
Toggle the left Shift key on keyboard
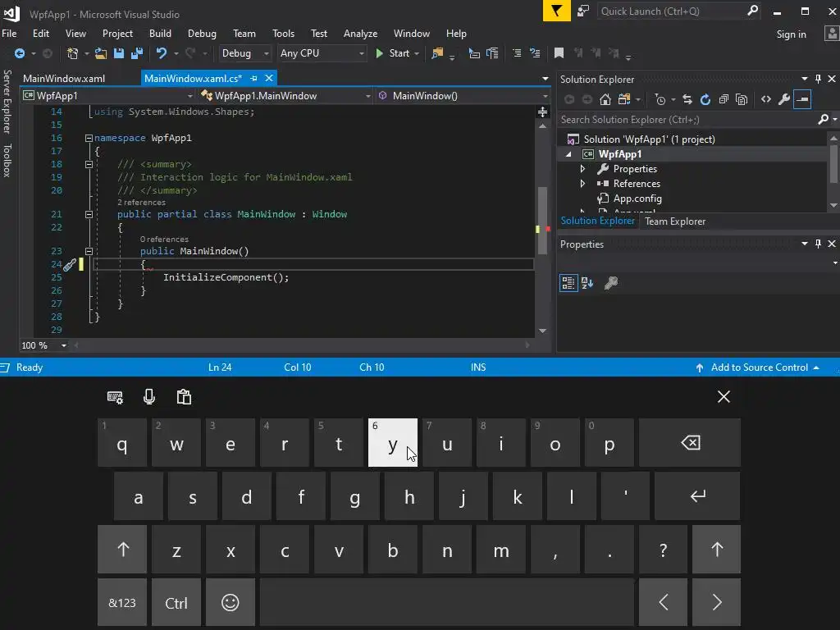click(122, 549)
